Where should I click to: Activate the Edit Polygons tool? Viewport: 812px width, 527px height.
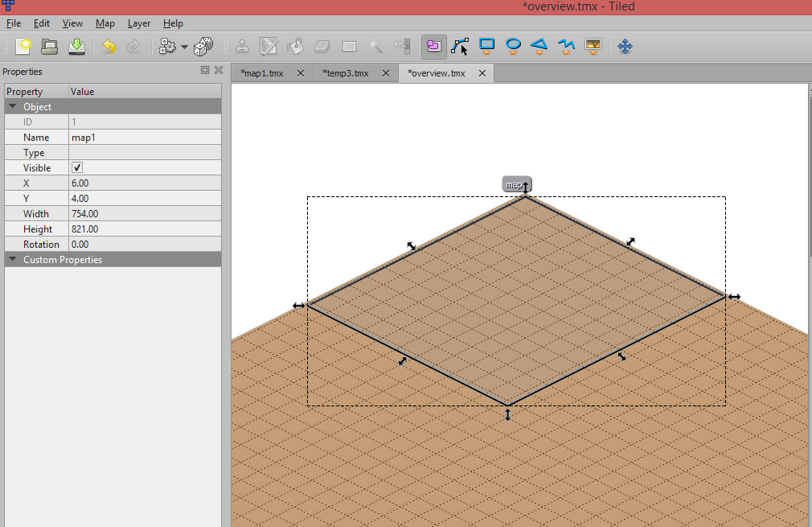pyautogui.click(x=460, y=47)
